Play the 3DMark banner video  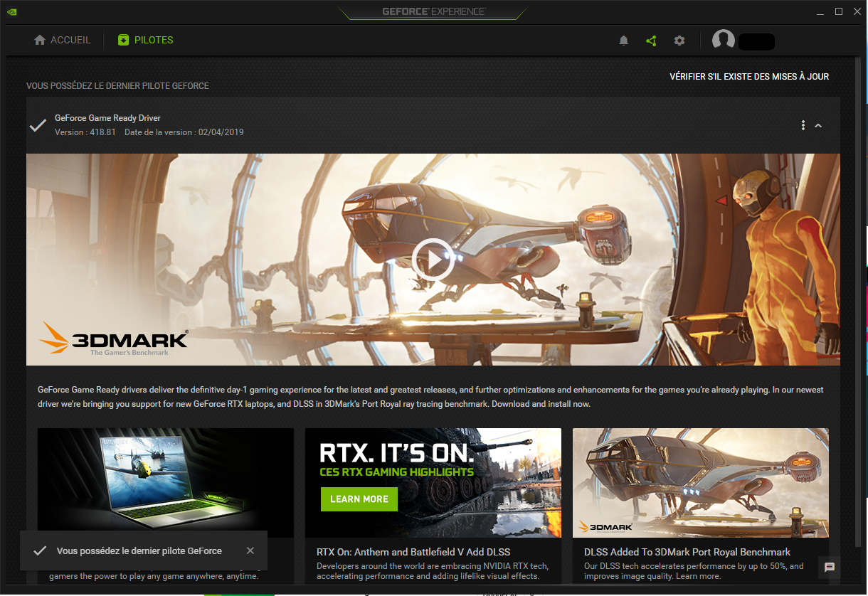click(x=433, y=260)
